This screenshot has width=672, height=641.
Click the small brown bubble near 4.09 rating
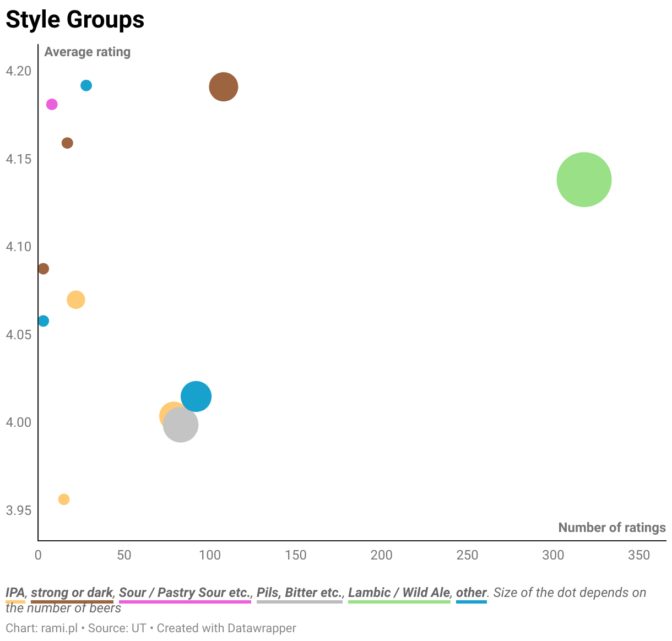43,269
